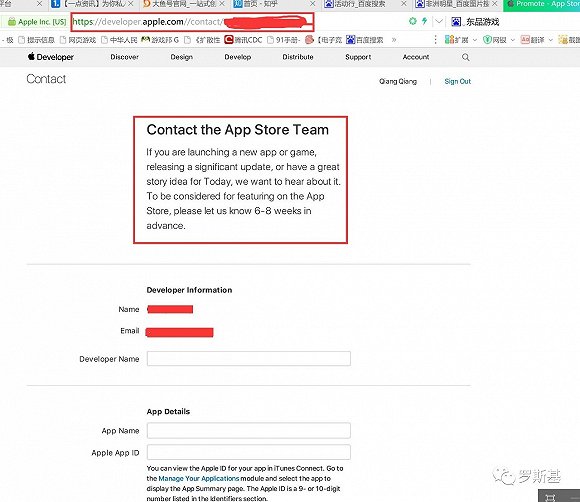Click the green refresh icon in address bar
Image resolution: width=580 pixels, height=502 pixels.
[413, 21]
